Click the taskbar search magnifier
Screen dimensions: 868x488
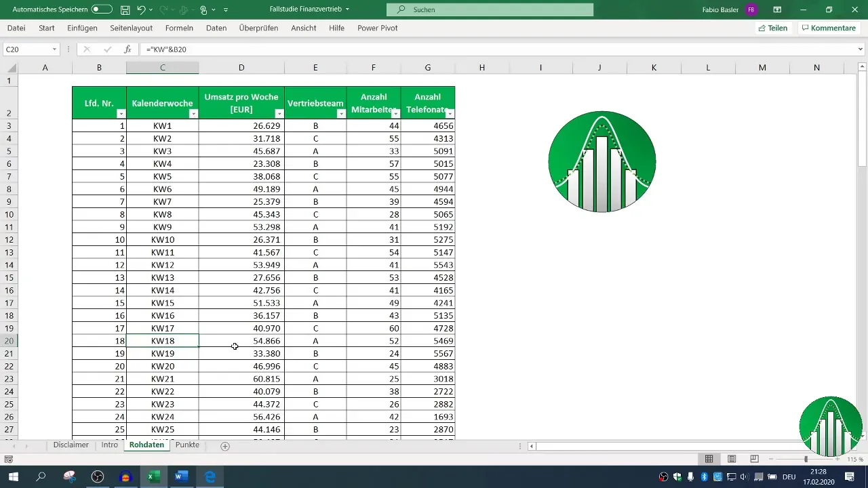point(41,476)
